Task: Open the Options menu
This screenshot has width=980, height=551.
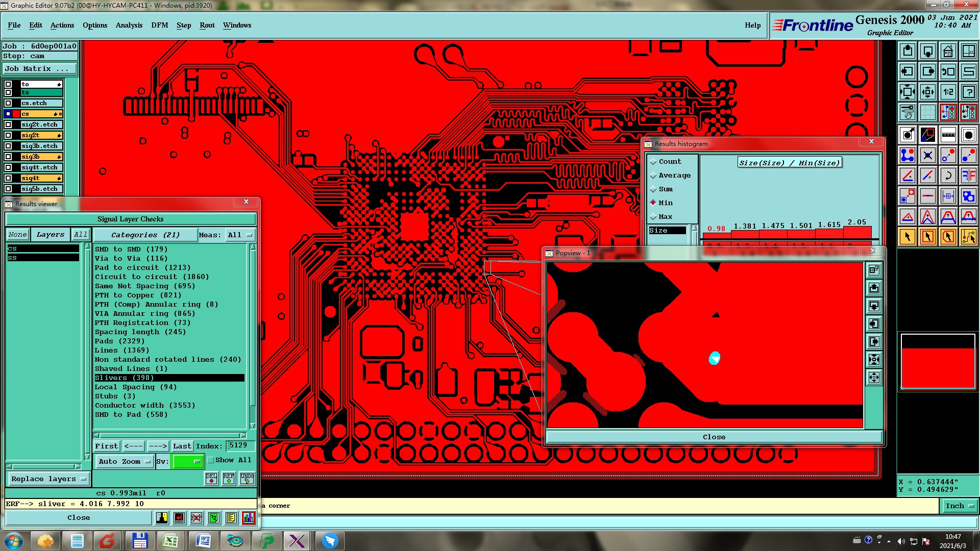Action: 95,25
